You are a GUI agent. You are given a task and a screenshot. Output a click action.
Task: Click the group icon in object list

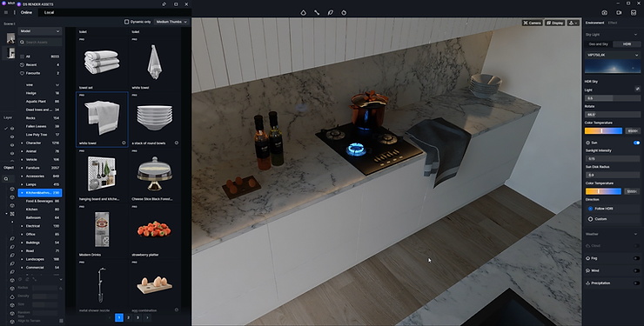click(x=12, y=214)
